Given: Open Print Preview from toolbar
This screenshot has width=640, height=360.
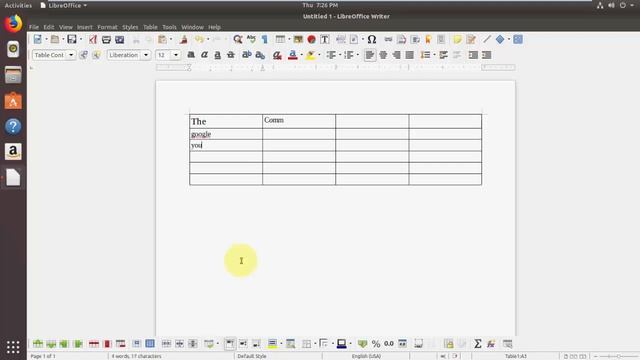Looking at the screenshot, I should (x=120, y=40).
